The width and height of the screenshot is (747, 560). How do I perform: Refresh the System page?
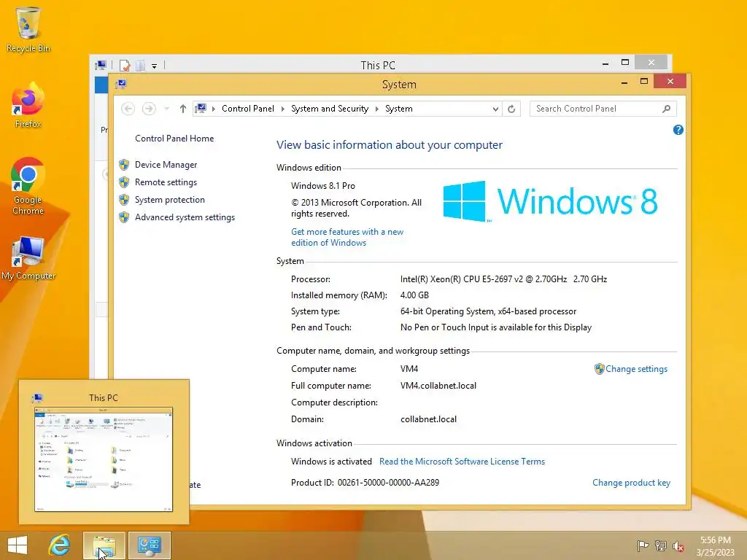click(511, 109)
